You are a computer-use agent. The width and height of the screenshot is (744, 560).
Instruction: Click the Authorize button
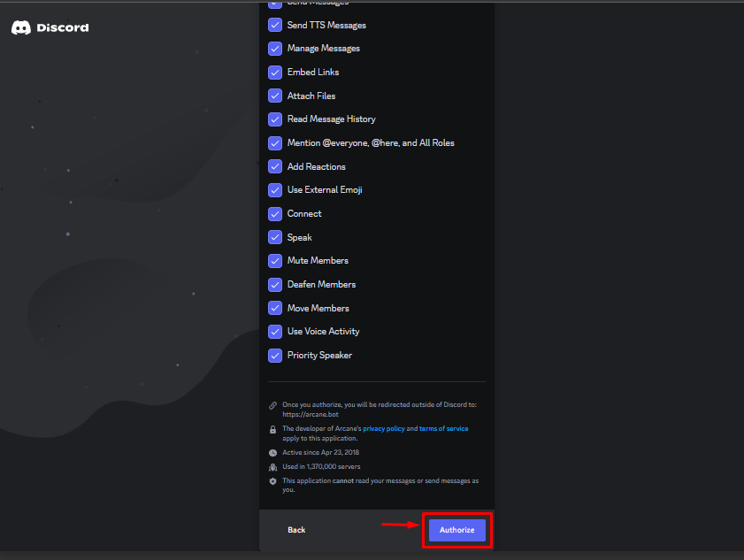(457, 530)
